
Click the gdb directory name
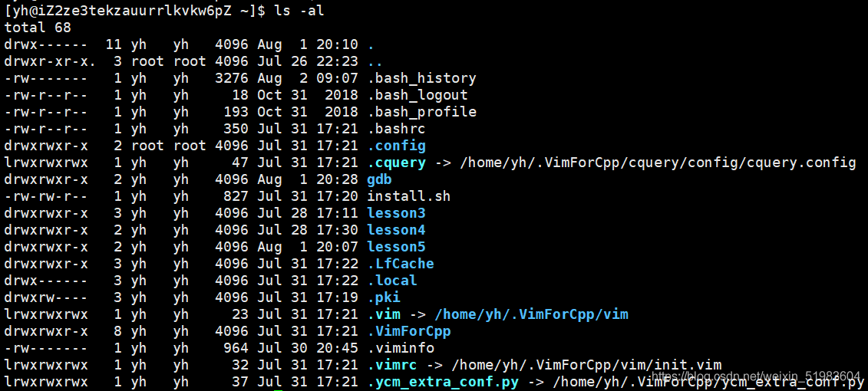[x=379, y=179]
